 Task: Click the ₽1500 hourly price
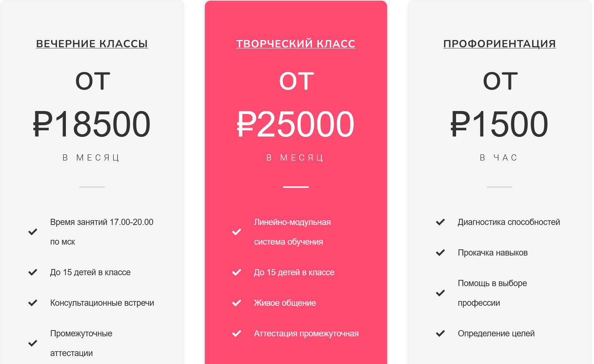499,124
